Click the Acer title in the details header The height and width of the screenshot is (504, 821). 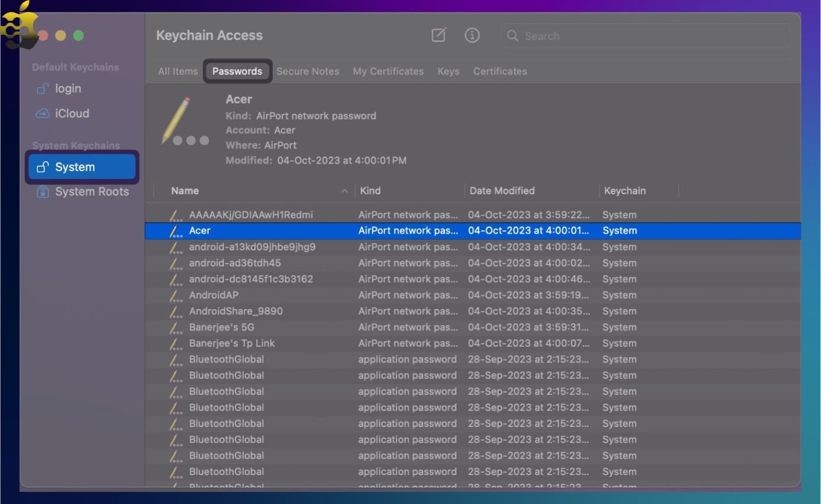pos(239,100)
